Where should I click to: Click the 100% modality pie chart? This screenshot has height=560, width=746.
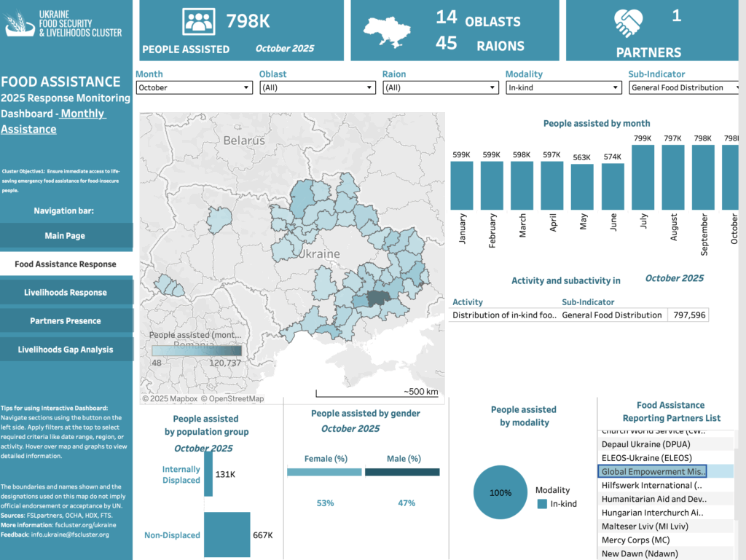[500, 493]
